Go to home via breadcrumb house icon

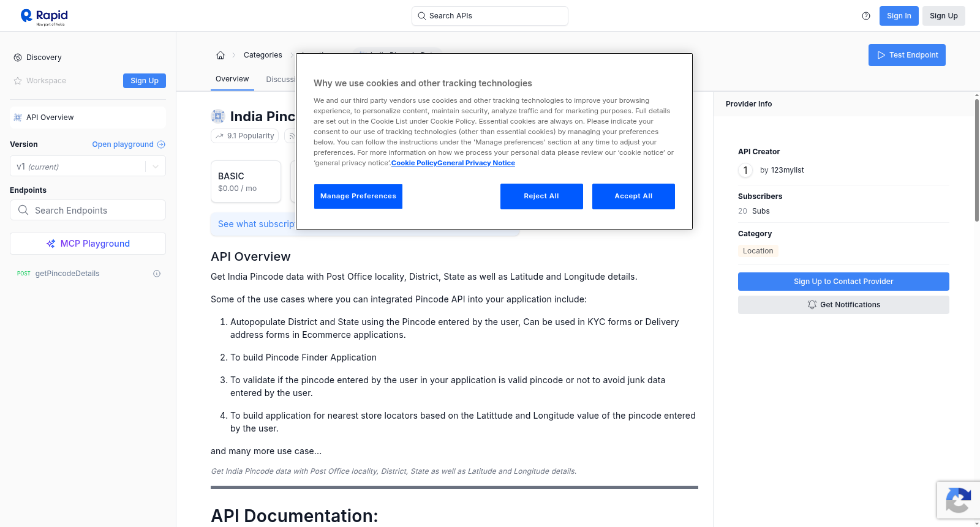point(221,55)
